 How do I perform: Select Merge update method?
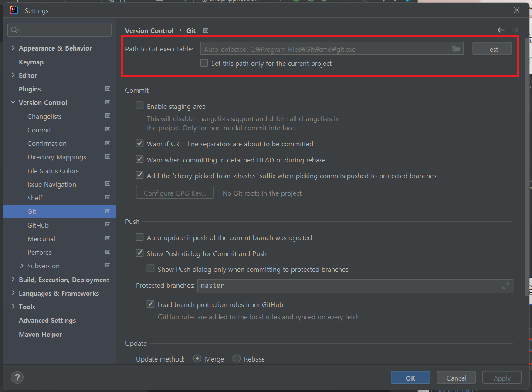[x=197, y=358]
